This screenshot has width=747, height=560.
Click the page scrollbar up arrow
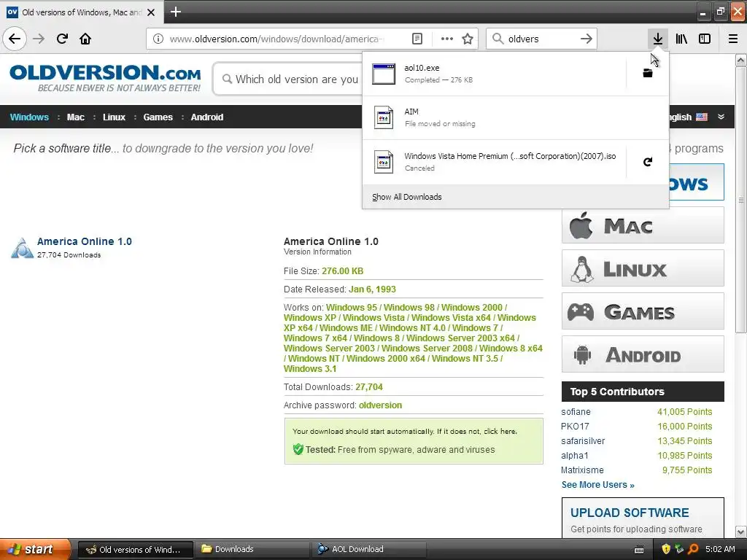pos(740,61)
